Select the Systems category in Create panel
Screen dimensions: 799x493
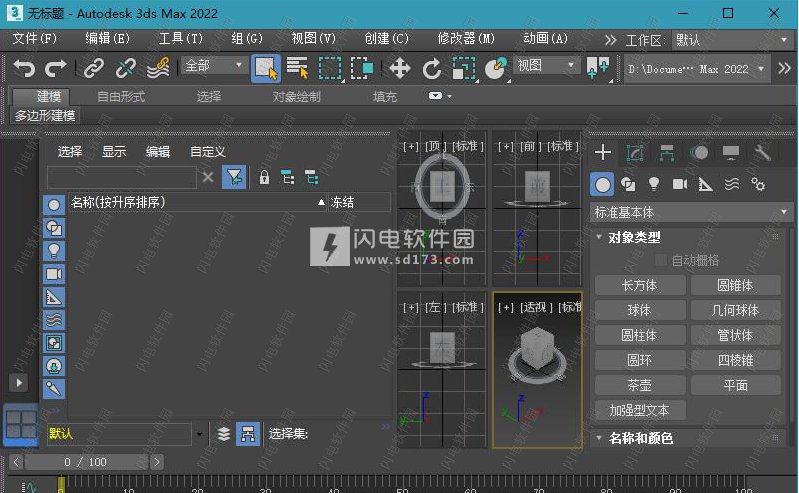pyautogui.click(x=758, y=184)
